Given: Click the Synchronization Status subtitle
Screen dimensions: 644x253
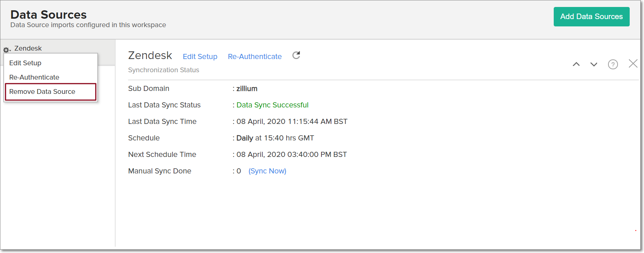Looking at the screenshot, I should [x=163, y=70].
